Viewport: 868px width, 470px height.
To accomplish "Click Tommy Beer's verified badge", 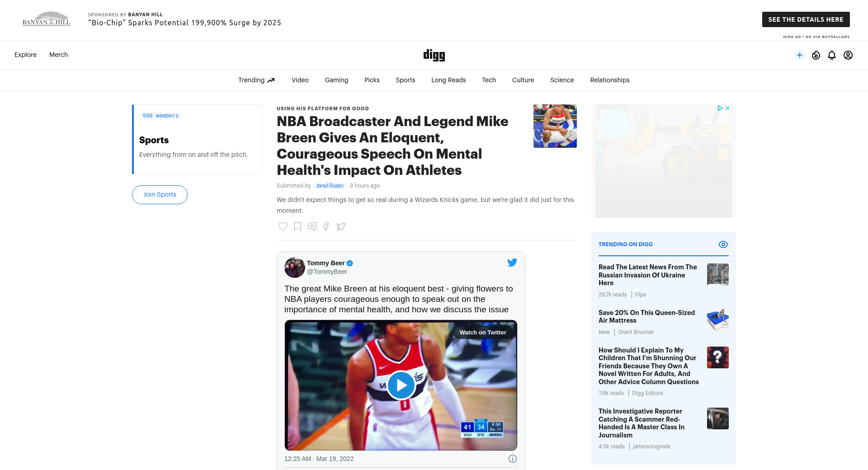I will pos(350,263).
